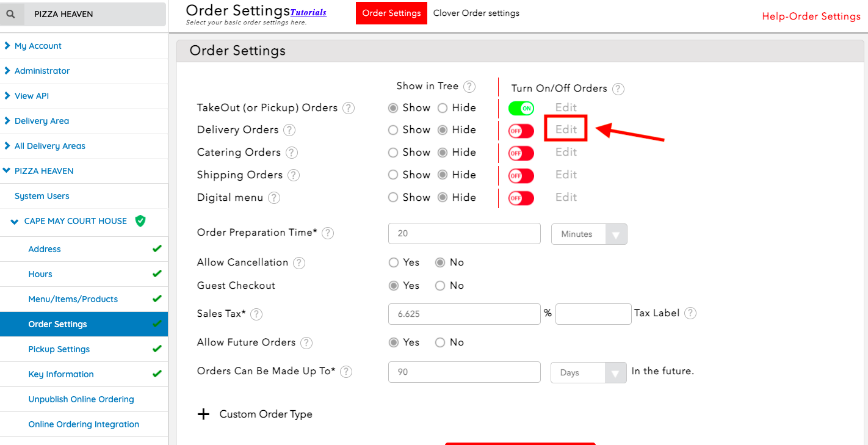Expand the My Account menu
The image size is (868, 445).
(38, 46)
